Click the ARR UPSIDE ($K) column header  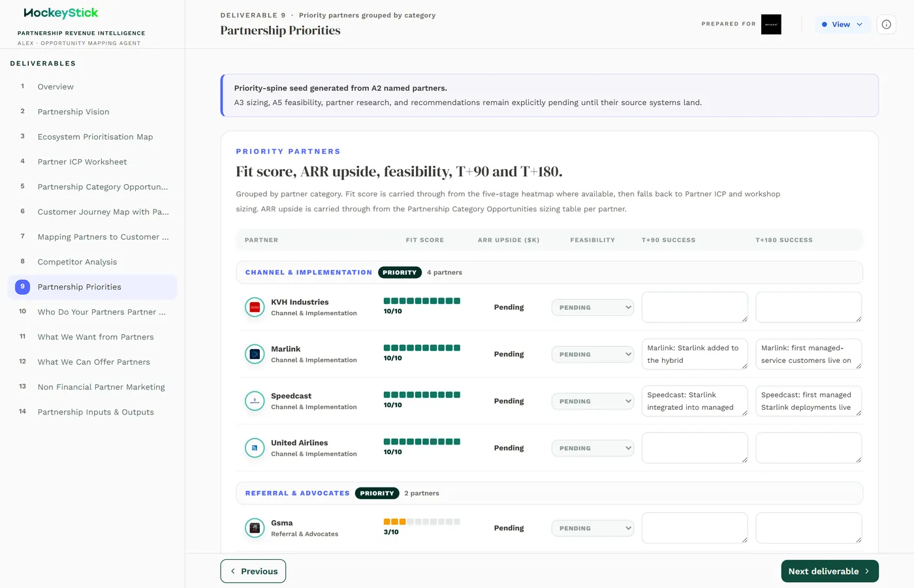pos(509,240)
